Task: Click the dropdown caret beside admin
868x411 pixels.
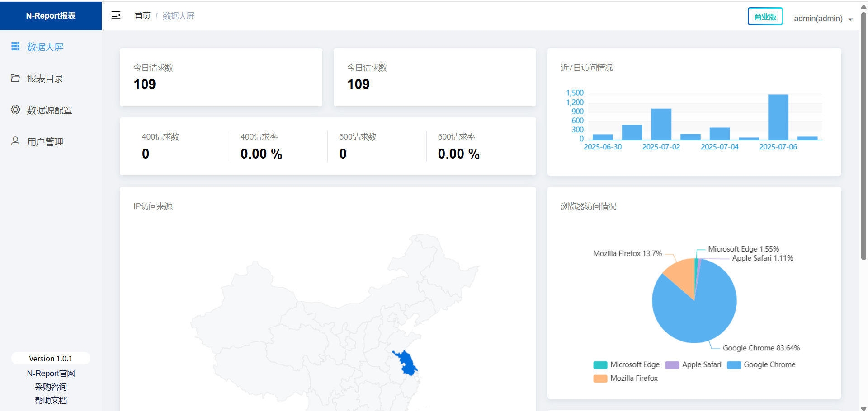Action: coord(850,19)
